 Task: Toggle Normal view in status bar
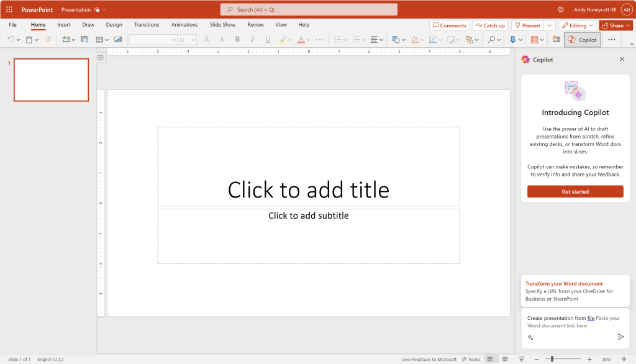[x=490, y=359]
